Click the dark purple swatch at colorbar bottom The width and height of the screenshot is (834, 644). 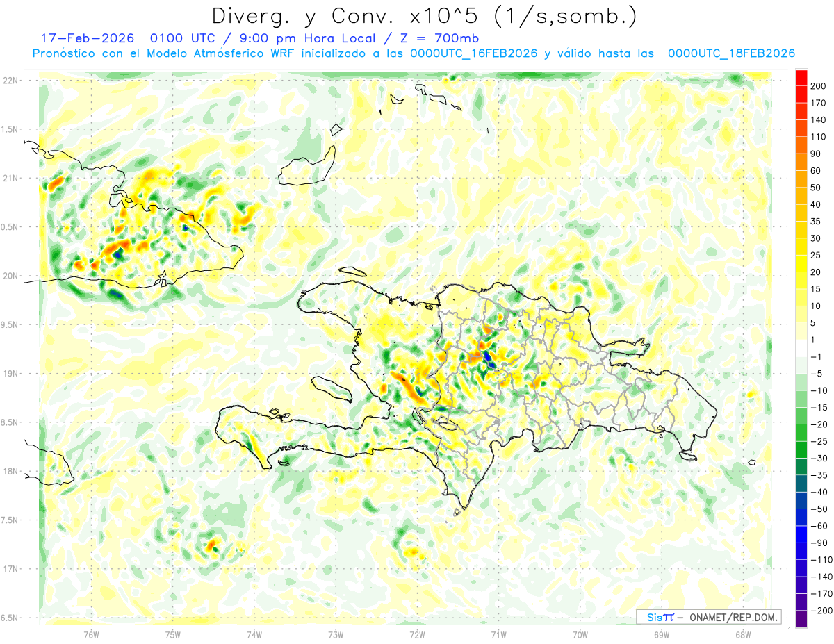[x=801, y=618]
